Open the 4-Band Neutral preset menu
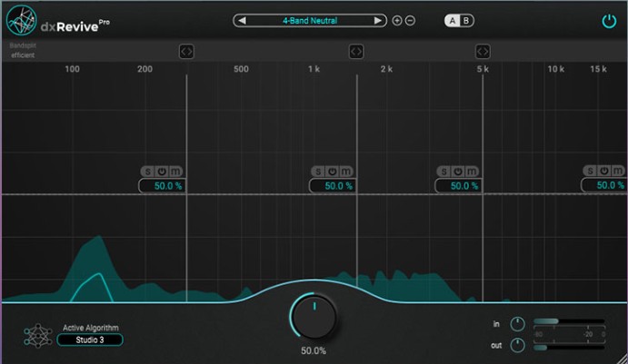The width and height of the screenshot is (628, 364). point(310,20)
